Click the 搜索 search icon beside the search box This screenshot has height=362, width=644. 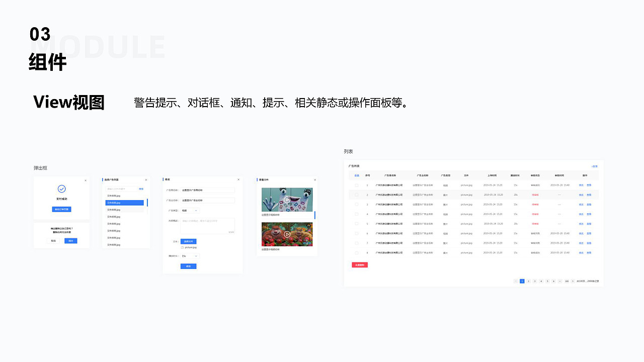(141, 189)
